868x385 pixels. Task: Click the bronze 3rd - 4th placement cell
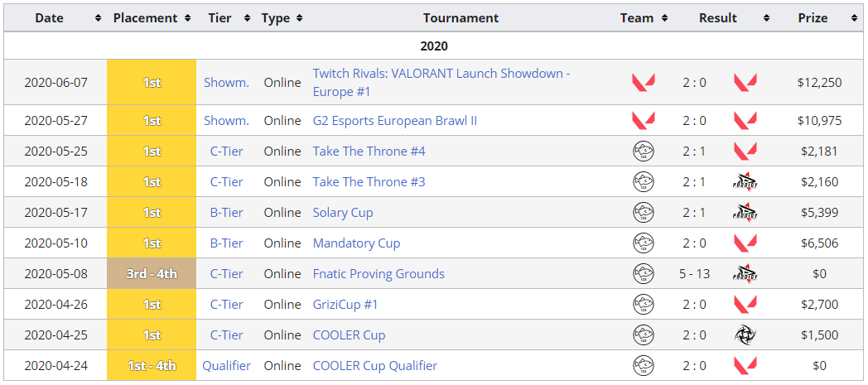click(x=152, y=273)
